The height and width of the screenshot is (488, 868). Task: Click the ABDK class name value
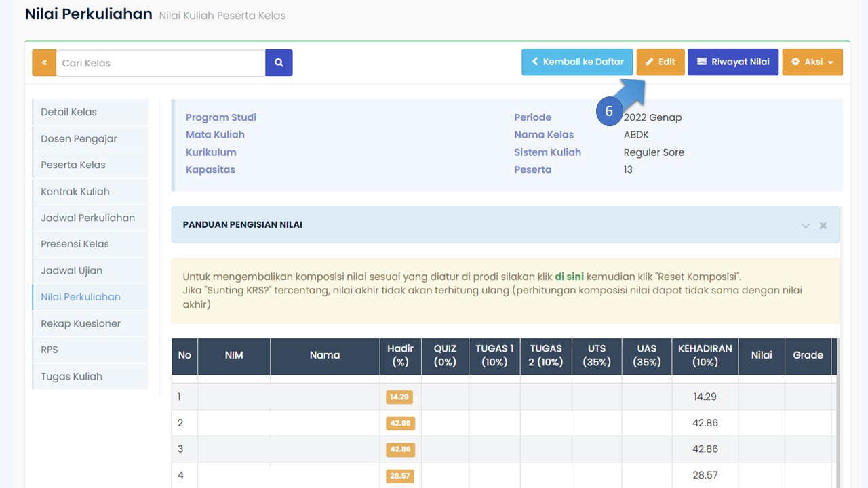636,135
